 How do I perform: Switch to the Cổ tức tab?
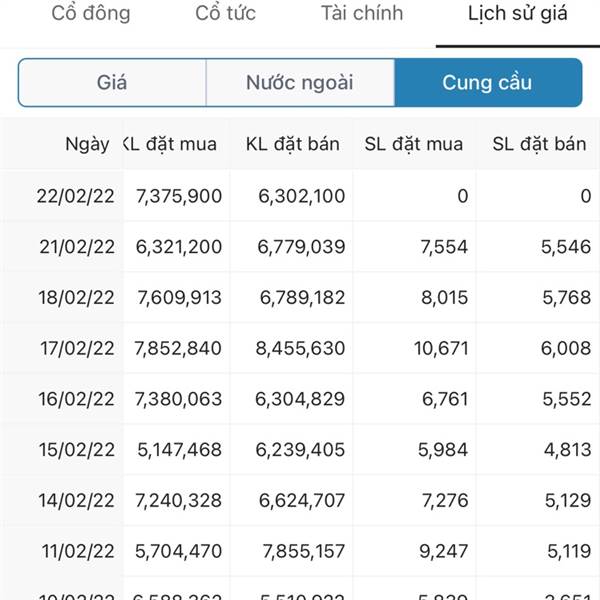click(x=225, y=14)
